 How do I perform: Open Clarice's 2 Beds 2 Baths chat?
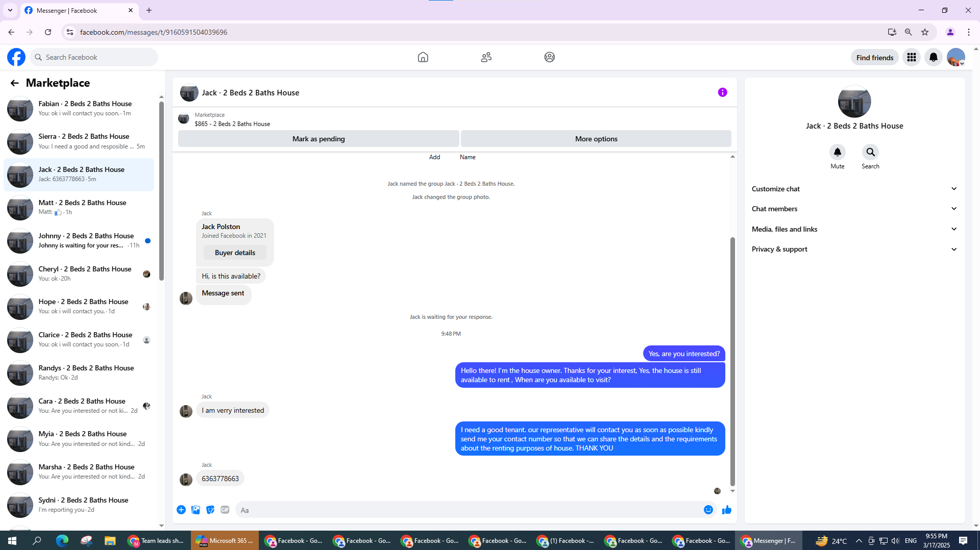pyautogui.click(x=79, y=340)
